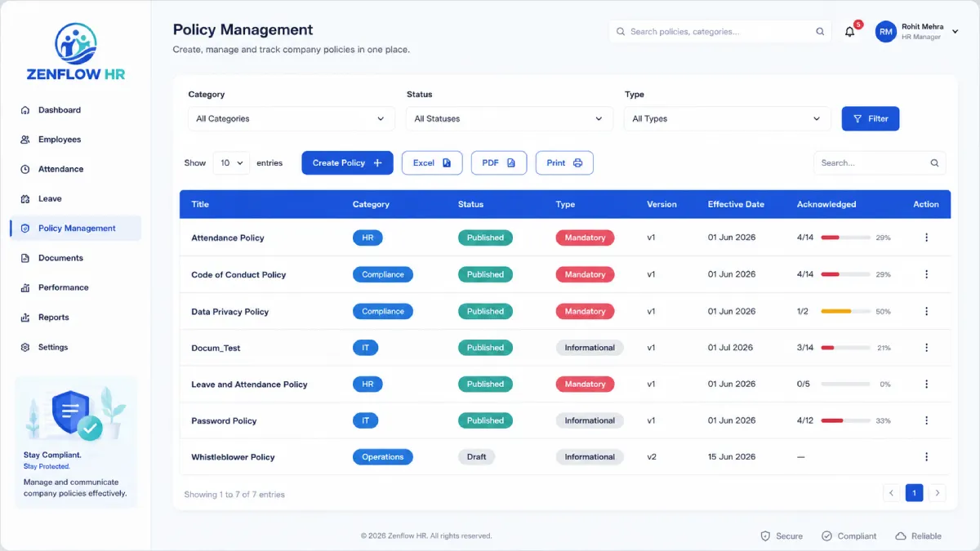Click the Whistleblower Policy title

pos(233,457)
